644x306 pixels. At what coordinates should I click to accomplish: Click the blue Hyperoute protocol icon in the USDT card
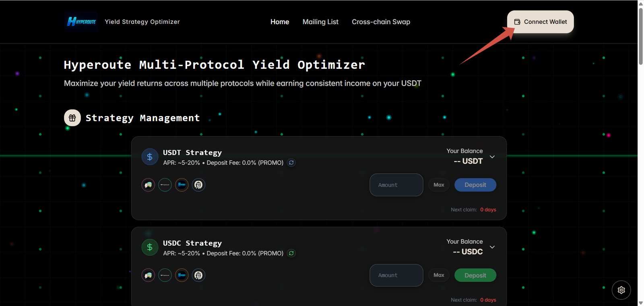click(182, 185)
